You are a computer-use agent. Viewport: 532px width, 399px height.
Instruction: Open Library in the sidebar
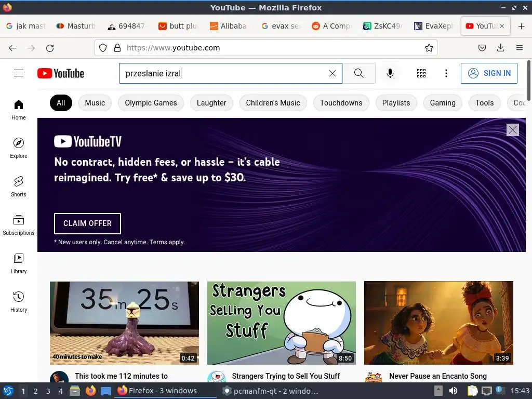click(19, 263)
